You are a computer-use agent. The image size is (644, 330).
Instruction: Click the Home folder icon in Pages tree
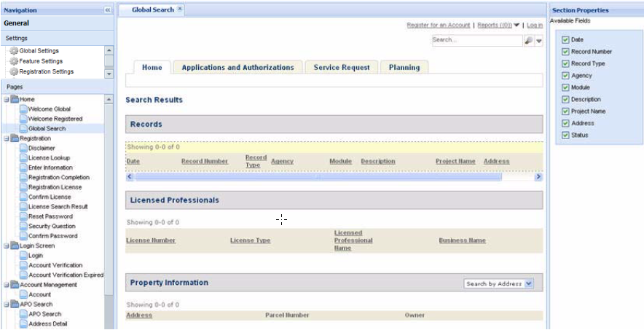click(x=15, y=99)
